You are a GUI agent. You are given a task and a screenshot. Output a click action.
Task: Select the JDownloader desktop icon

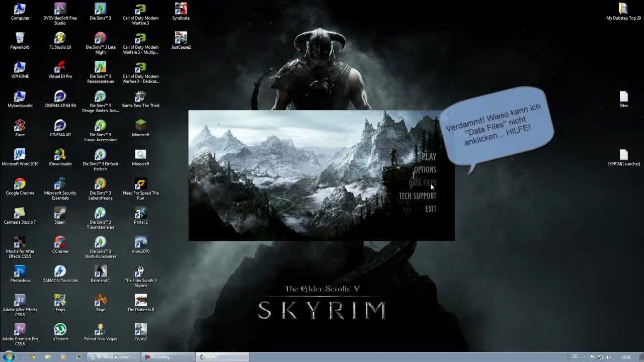tap(60, 158)
